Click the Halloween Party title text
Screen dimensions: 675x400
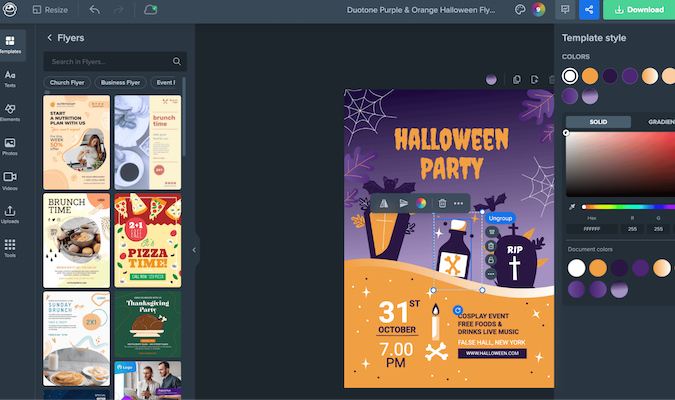pyautogui.click(x=452, y=153)
